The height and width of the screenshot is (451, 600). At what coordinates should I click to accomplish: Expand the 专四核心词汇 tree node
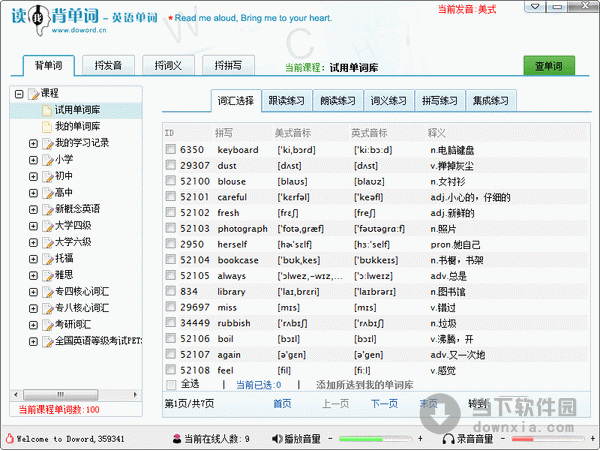click(x=33, y=292)
